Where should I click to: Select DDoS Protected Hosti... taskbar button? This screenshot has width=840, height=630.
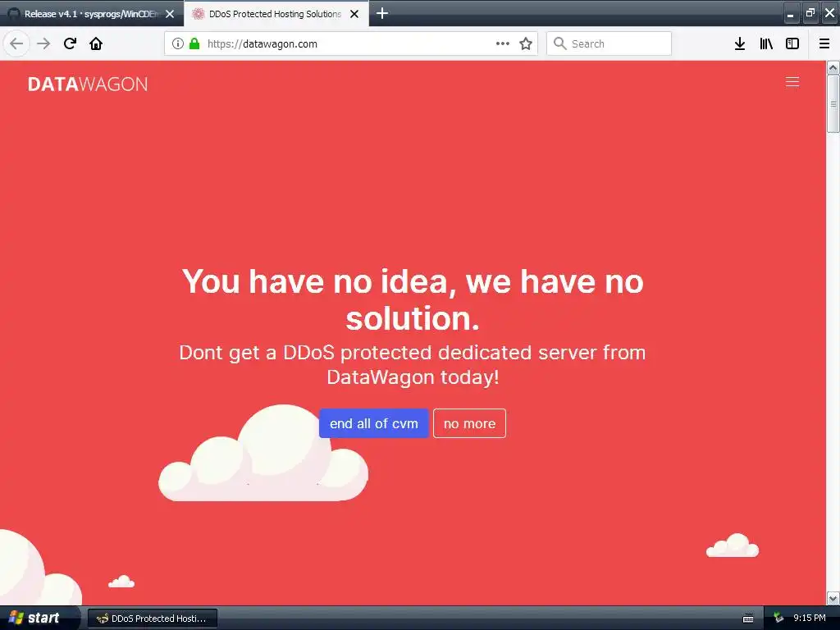152,619
